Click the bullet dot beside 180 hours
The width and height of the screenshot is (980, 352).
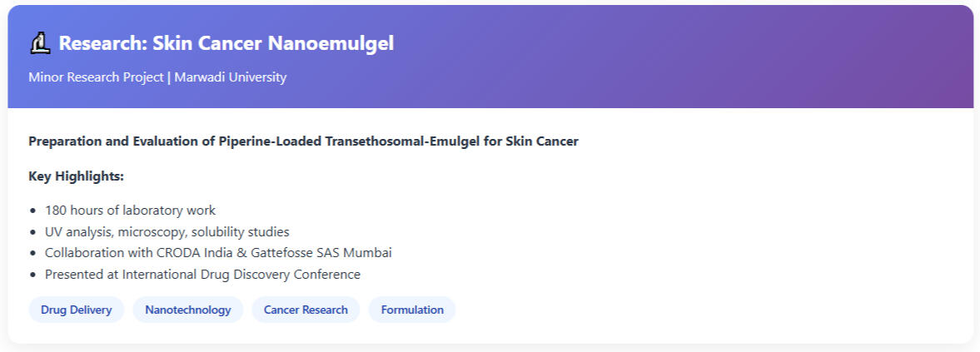tap(32, 211)
